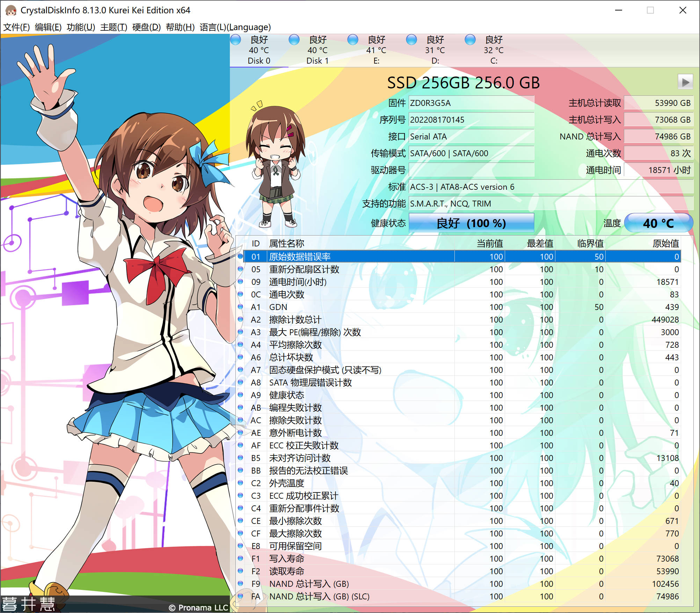
Task: Click the 固件 field ZD0R3G5A
Action: pyautogui.click(x=471, y=103)
